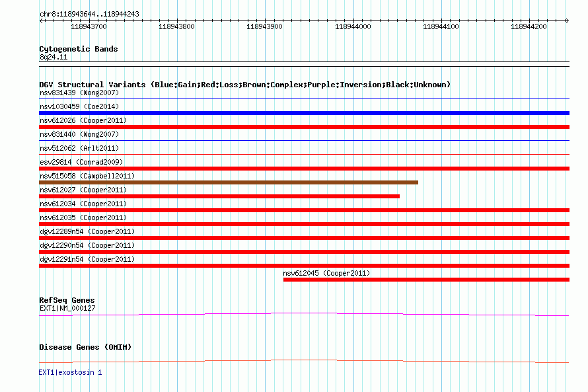Click the left arrow of the ruler
Image resolution: width=588 pixels, height=392 pixels.
click(x=41, y=20)
